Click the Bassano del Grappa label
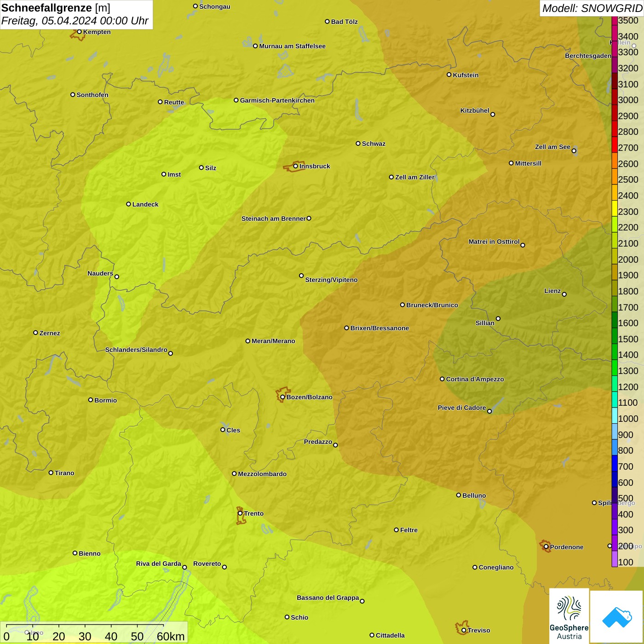The image size is (644, 644). 328,598
